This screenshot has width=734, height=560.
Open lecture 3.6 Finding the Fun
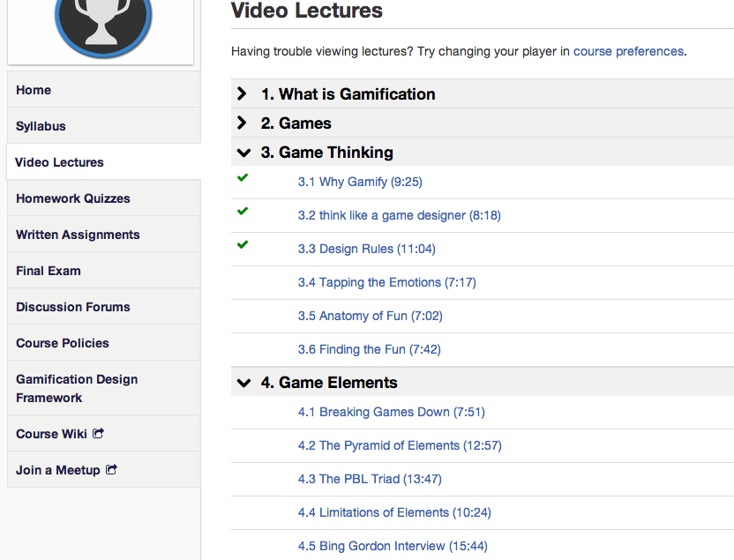click(x=369, y=349)
